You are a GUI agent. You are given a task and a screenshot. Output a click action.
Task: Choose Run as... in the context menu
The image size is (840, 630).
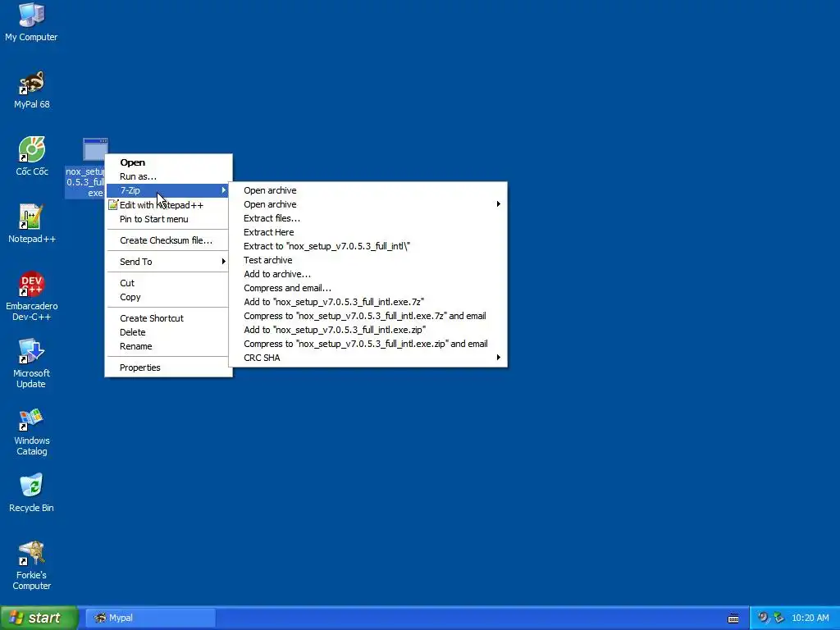pos(168,176)
